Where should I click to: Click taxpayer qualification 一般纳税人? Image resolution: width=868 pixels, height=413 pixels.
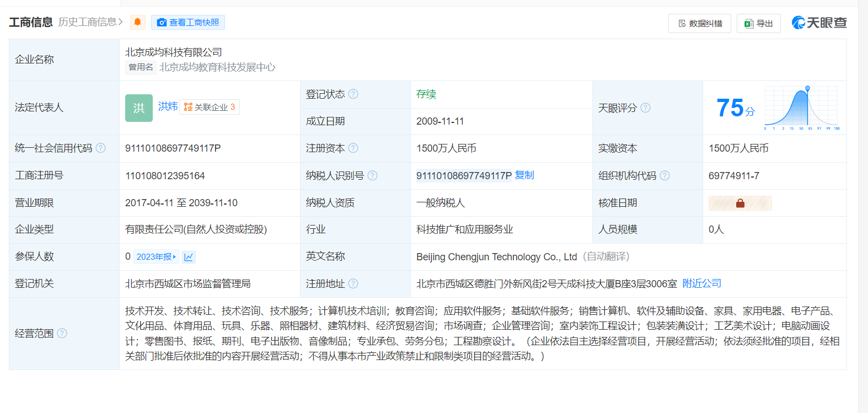point(441,203)
